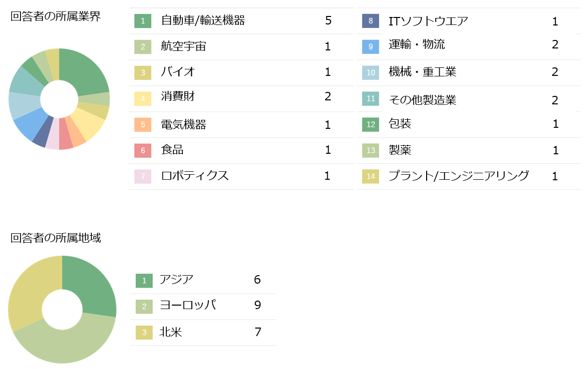Select the 消費財 legend label
588x369 pixels.
pyautogui.click(x=178, y=96)
